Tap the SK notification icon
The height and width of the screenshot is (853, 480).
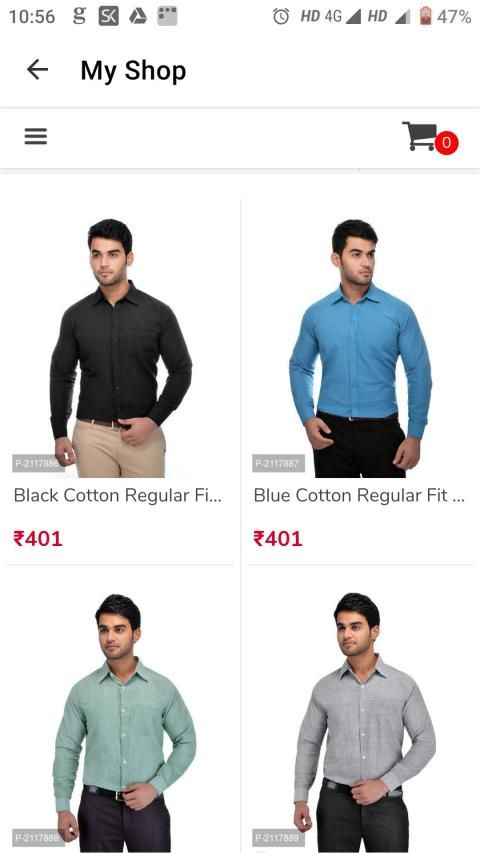point(108,17)
